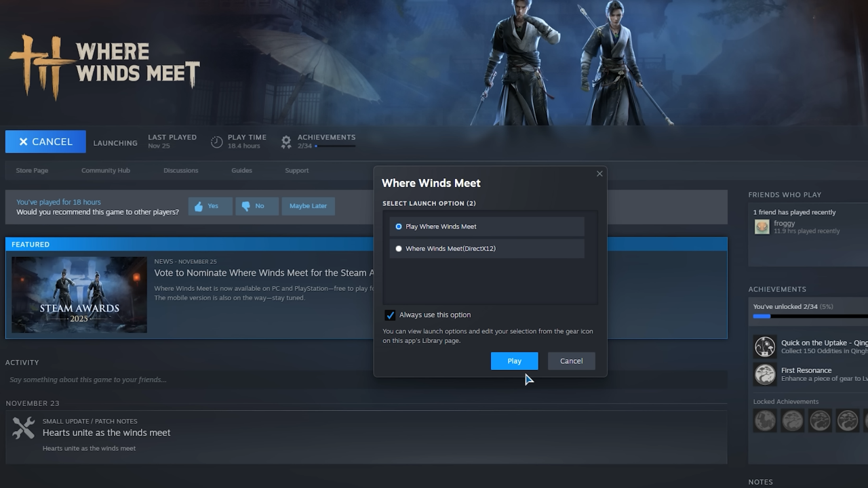Image resolution: width=868 pixels, height=488 pixels.
Task: Uncheck Always use this option checkbox
Action: pos(390,315)
